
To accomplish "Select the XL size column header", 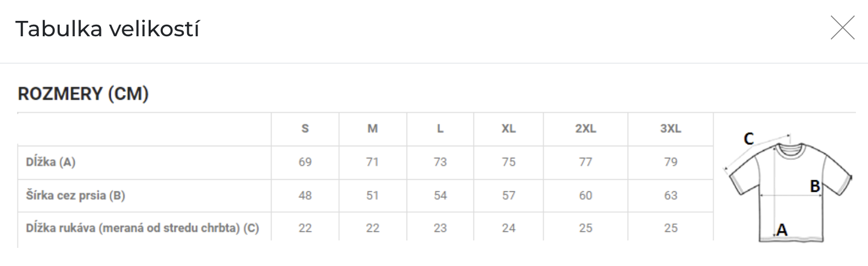I will [x=509, y=129].
